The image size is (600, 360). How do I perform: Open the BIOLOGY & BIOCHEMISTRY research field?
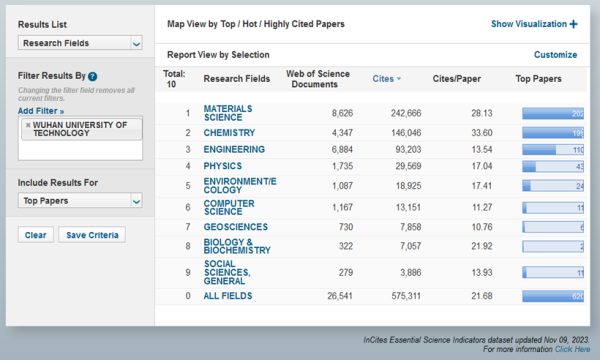237,246
